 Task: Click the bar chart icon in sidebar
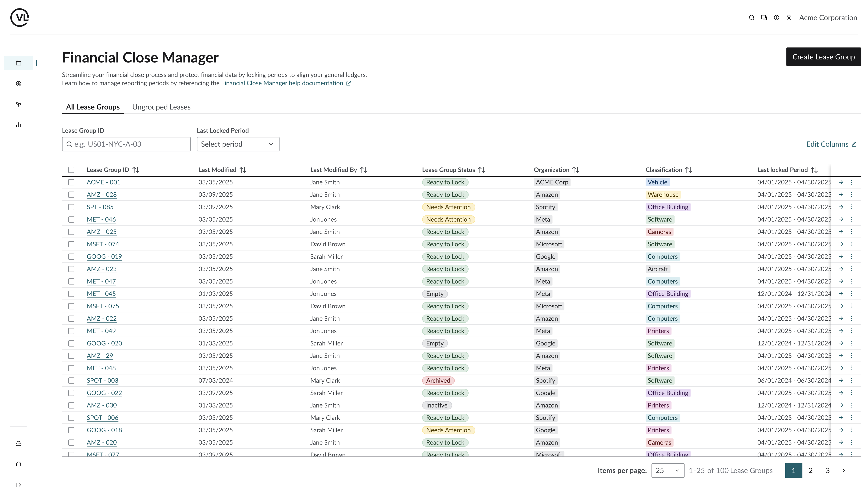pyautogui.click(x=18, y=125)
